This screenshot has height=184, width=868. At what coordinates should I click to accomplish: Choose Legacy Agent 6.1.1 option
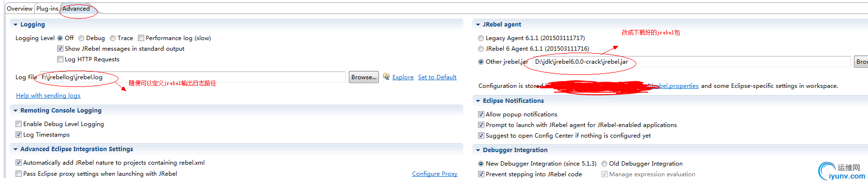click(481, 38)
